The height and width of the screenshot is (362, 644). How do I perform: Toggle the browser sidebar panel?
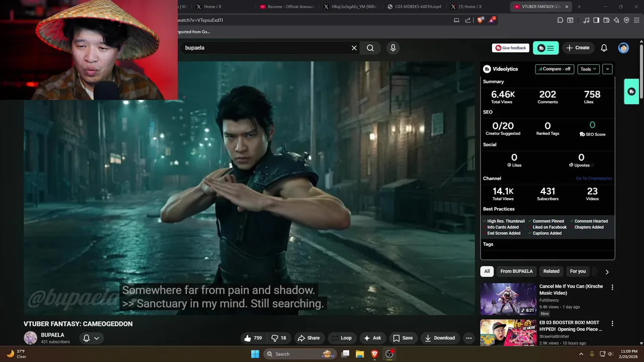pyautogui.click(x=596, y=20)
